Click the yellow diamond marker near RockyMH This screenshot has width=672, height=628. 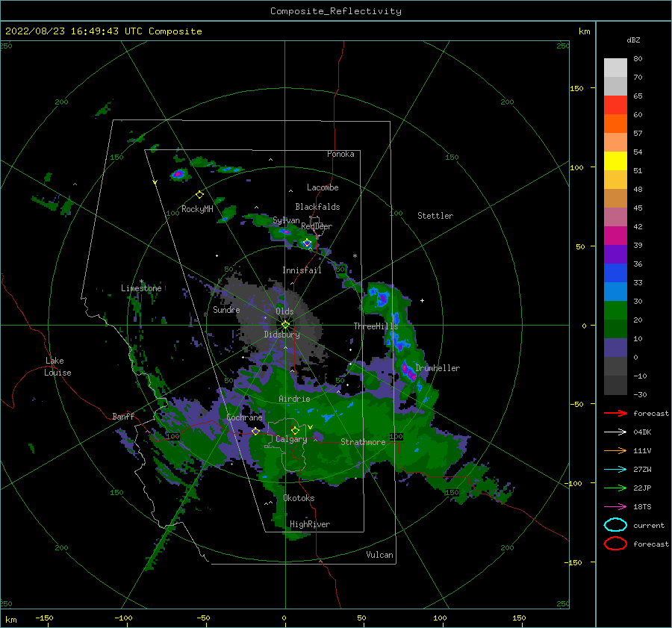[x=199, y=195]
